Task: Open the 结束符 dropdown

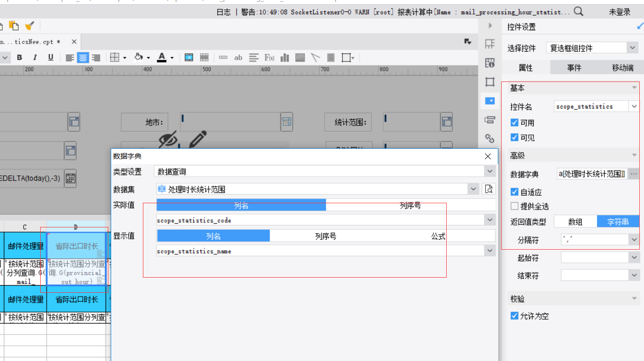Action: tap(634, 275)
